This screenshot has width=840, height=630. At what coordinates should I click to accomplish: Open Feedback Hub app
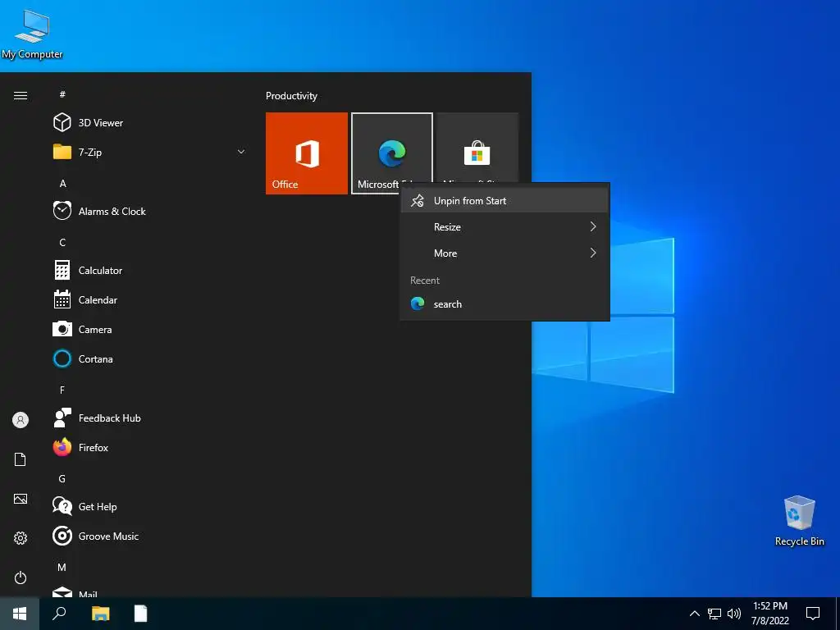(150, 418)
